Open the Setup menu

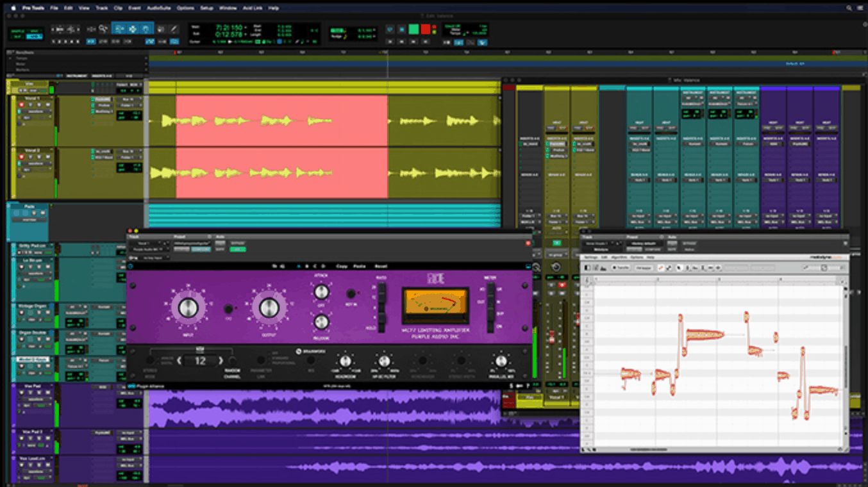[206, 8]
